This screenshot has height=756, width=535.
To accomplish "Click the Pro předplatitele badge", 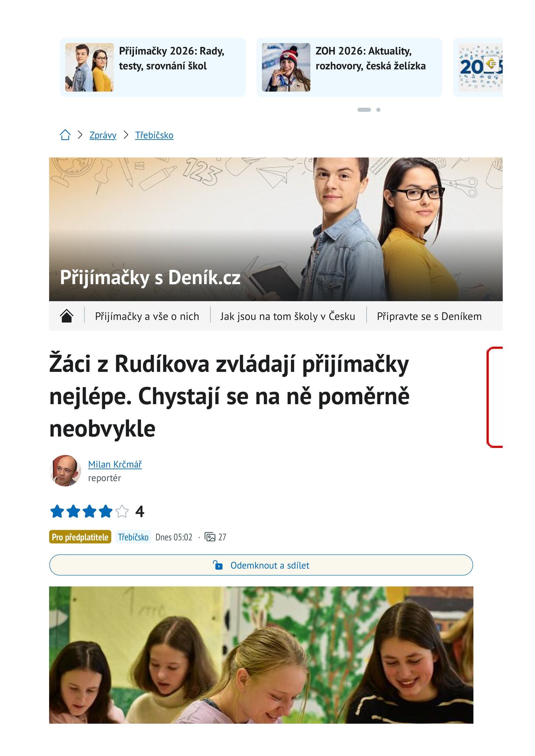I will 80,537.
